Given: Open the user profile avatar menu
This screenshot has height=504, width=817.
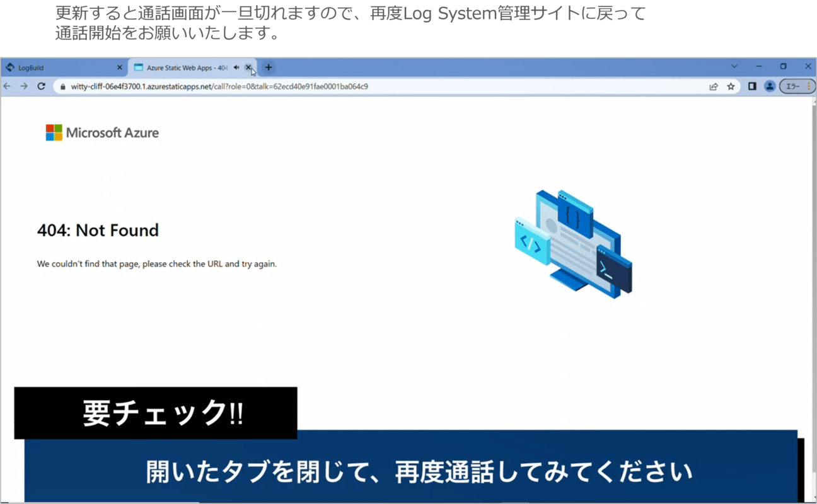Looking at the screenshot, I should tap(770, 86).
